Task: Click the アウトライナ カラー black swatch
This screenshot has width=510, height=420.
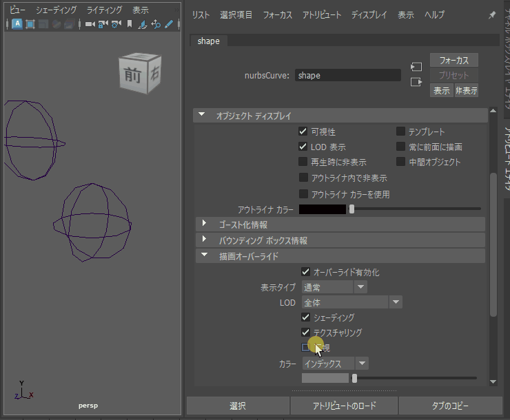Action: click(322, 209)
